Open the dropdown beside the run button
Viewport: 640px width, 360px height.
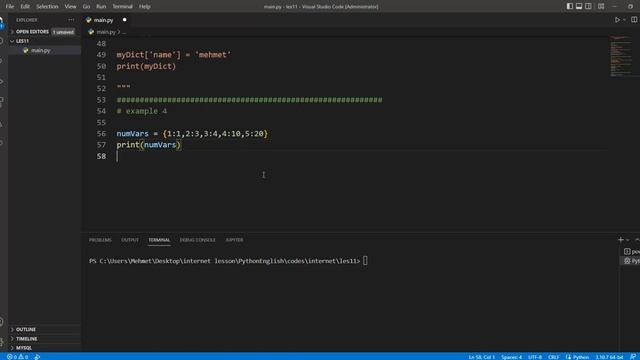tap(624, 20)
